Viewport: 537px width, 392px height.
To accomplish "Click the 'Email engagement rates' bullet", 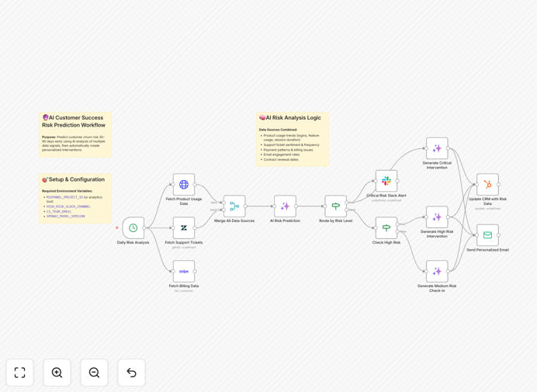I will [282, 155].
